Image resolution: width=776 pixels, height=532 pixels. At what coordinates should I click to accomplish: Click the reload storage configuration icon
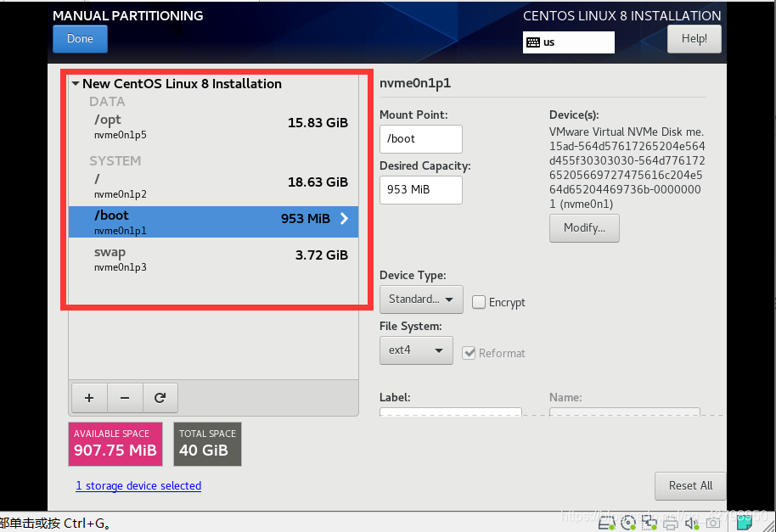pos(160,398)
